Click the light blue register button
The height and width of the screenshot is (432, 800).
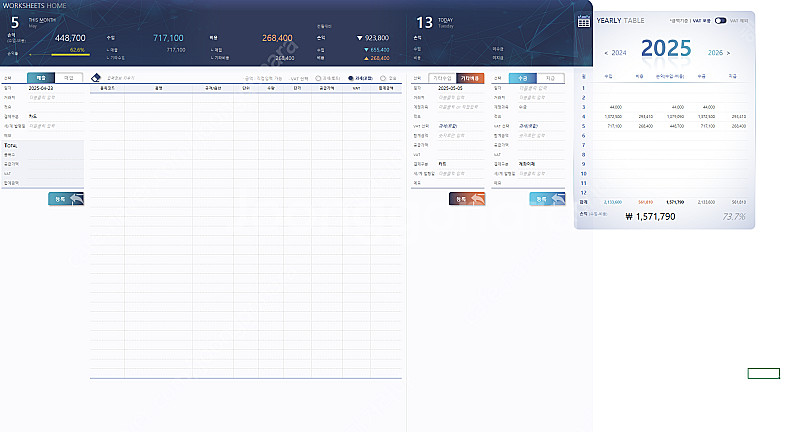tap(547, 199)
